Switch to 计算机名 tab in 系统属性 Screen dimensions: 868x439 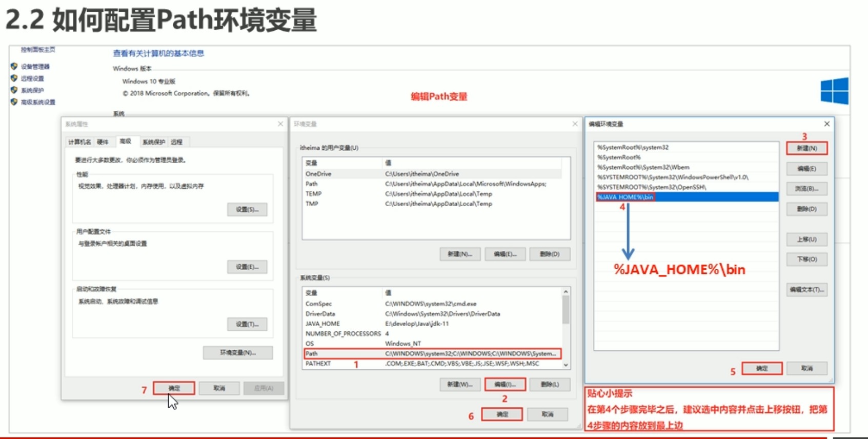[80, 142]
